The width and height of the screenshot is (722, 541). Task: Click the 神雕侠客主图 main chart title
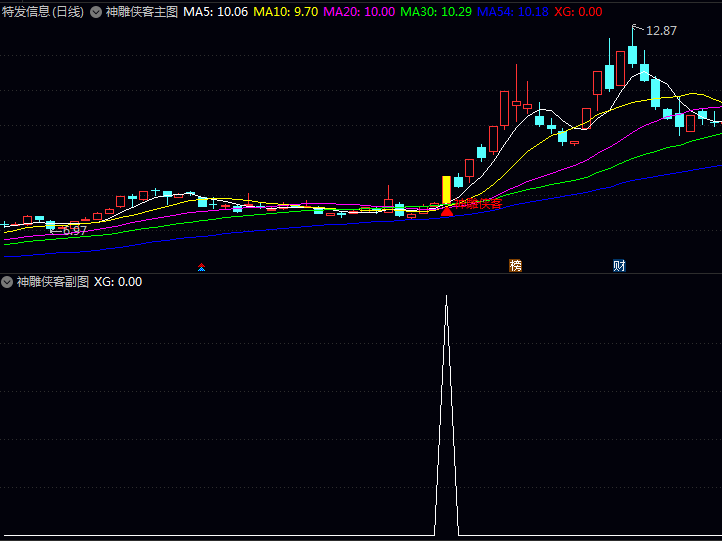[141, 12]
